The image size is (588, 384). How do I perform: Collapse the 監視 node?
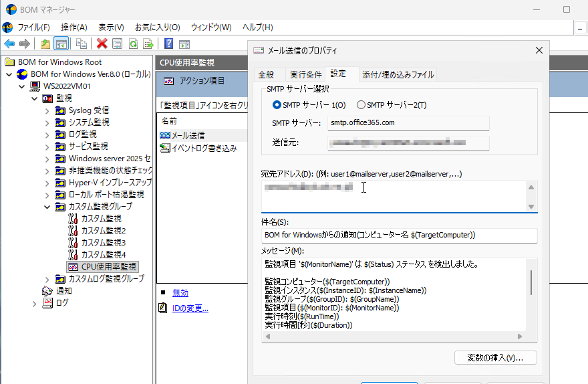35,98
